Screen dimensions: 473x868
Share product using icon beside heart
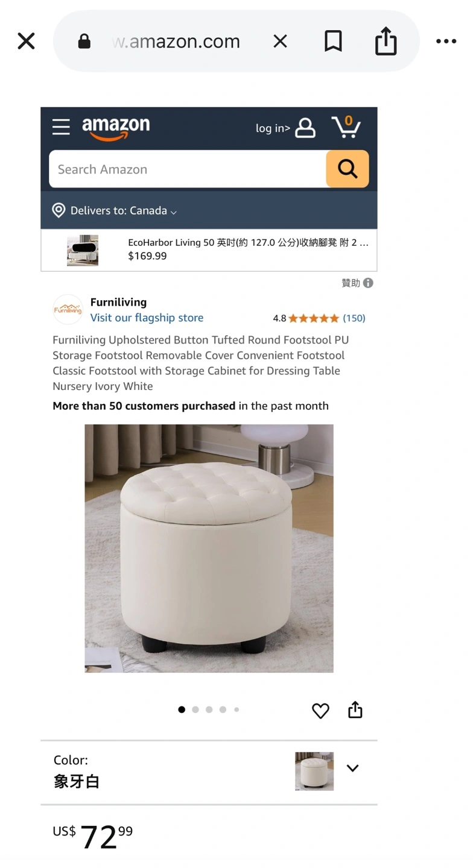coord(355,710)
